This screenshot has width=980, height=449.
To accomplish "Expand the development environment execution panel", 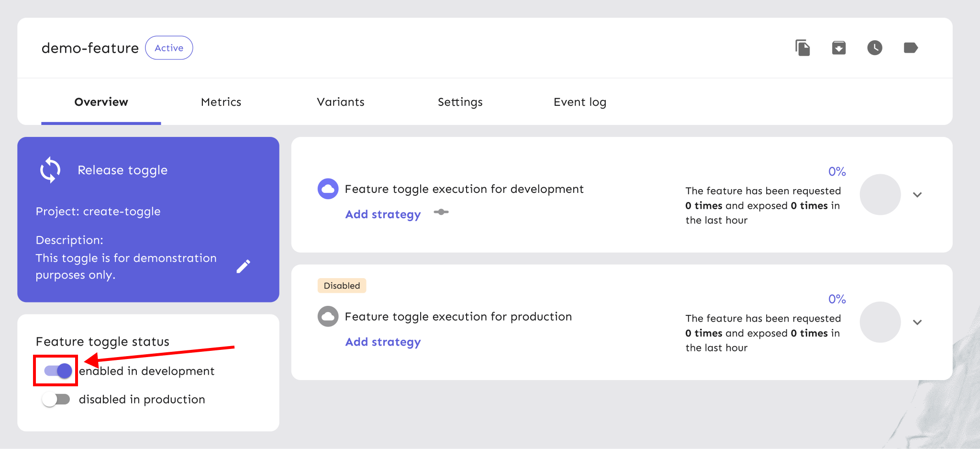I will pos(917,195).
